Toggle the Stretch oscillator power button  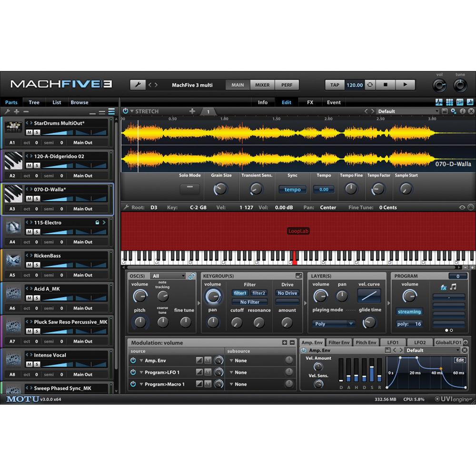coord(125,111)
